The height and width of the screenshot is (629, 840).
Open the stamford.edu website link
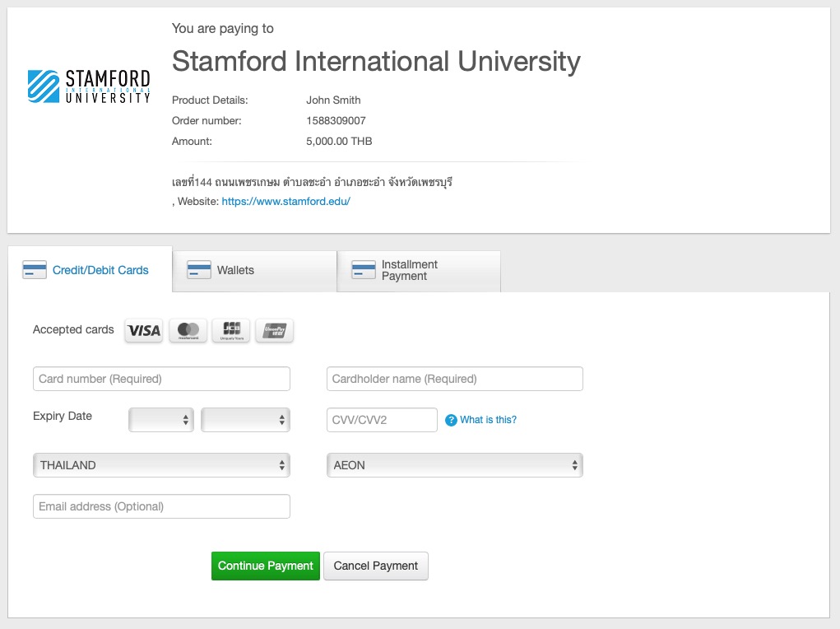coord(285,201)
